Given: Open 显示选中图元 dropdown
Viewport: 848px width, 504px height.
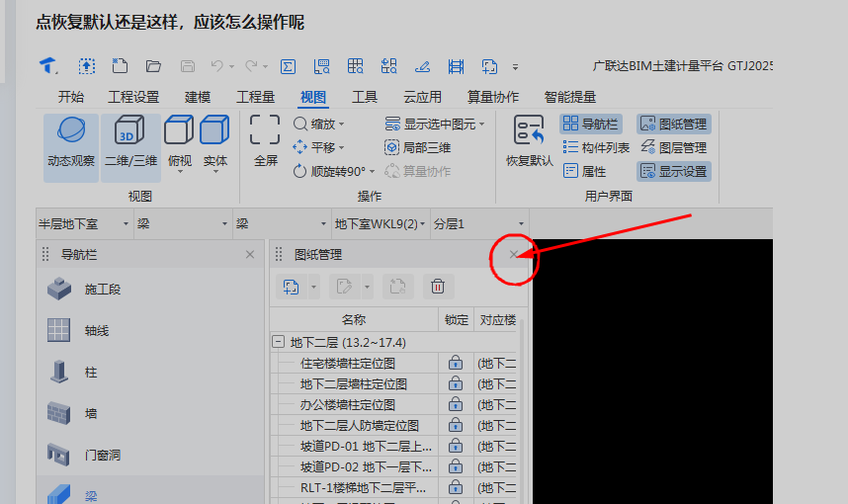Looking at the screenshot, I should [x=482, y=125].
